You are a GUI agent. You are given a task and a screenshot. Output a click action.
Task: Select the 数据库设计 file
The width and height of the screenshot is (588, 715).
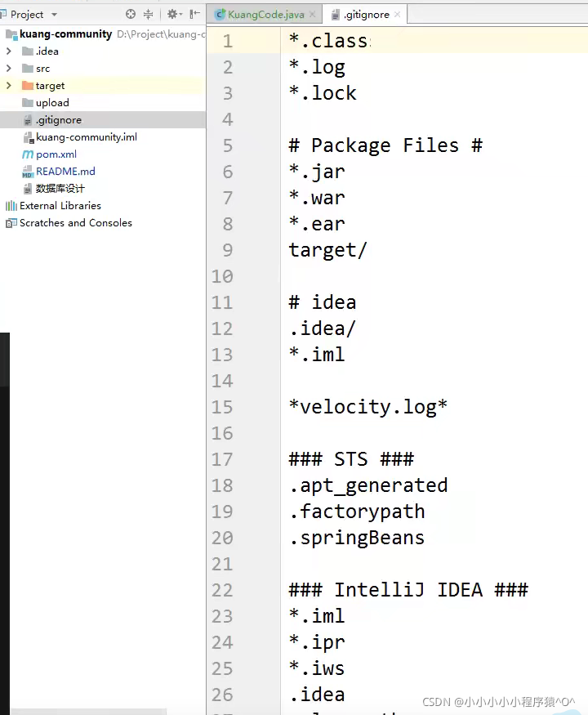tap(60, 189)
